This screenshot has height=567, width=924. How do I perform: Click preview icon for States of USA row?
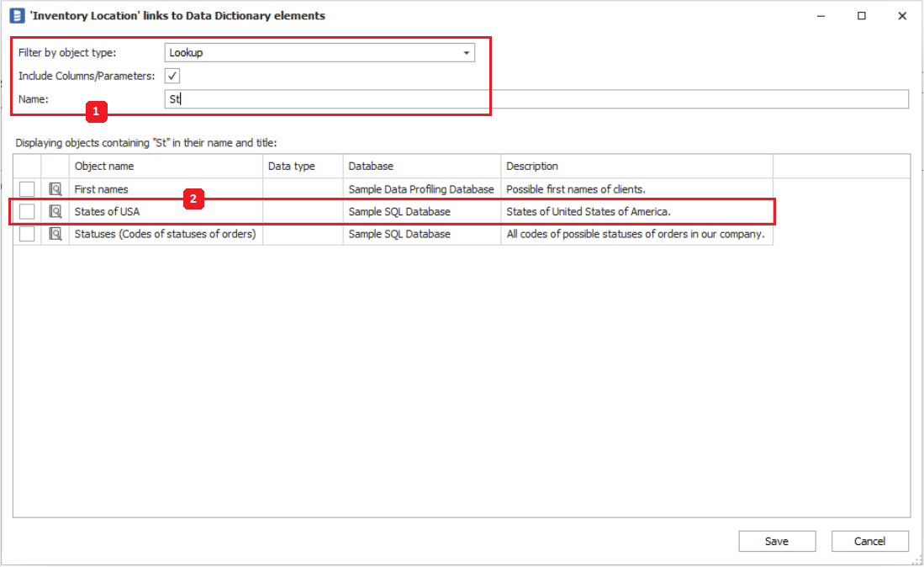[x=55, y=212]
